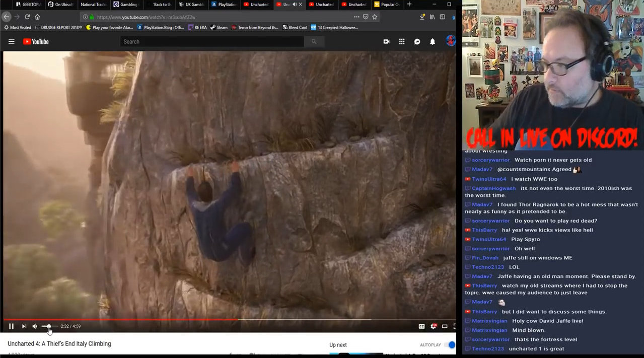Reload the current browser page

click(27, 17)
